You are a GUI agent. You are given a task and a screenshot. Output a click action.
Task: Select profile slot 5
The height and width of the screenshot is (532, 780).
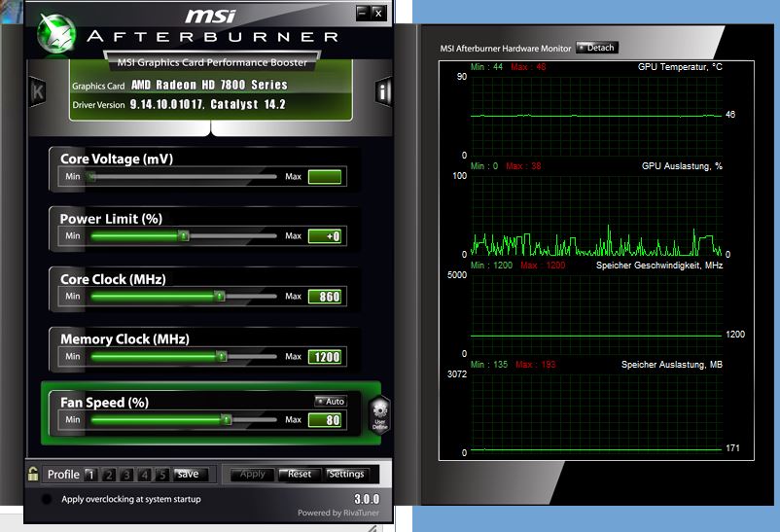(x=162, y=475)
